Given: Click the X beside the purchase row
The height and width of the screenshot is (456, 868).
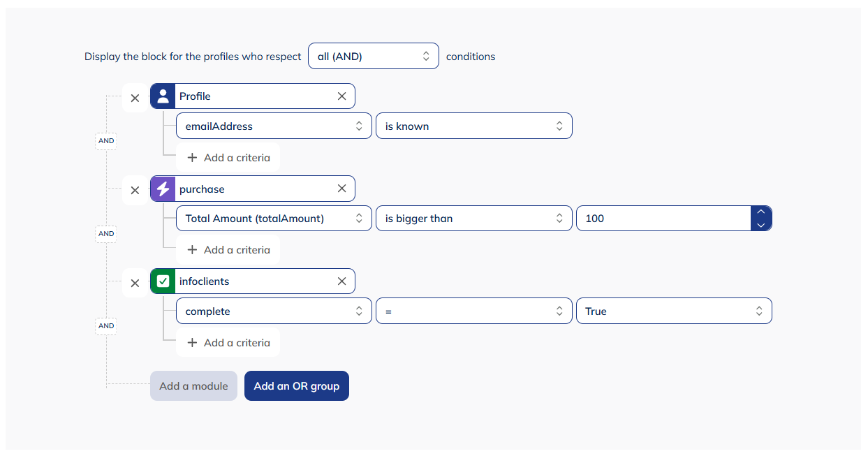Looking at the screenshot, I should point(135,190).
